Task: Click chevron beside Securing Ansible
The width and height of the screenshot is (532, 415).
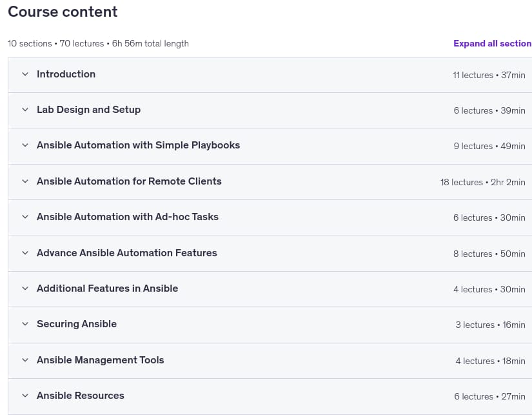Action: pos(25,324)
